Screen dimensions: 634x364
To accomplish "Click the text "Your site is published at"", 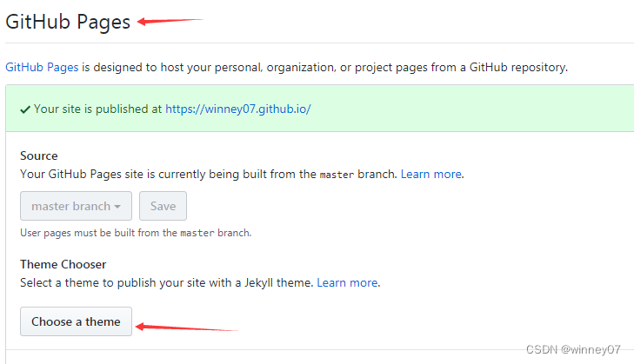I will click(97, 109).
